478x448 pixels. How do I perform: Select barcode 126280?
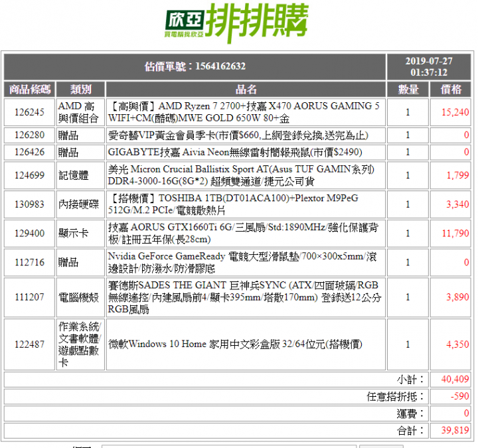point(30,135)
